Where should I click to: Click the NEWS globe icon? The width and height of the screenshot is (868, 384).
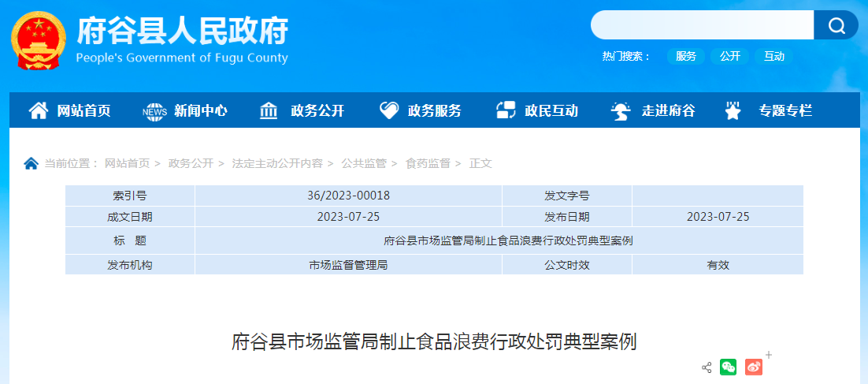coord(154,111)
